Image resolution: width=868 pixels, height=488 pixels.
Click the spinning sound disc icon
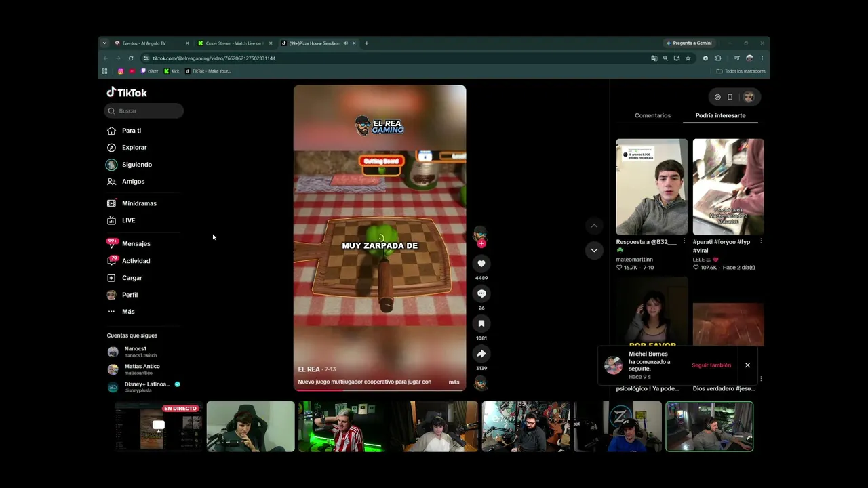click(480, 384)
